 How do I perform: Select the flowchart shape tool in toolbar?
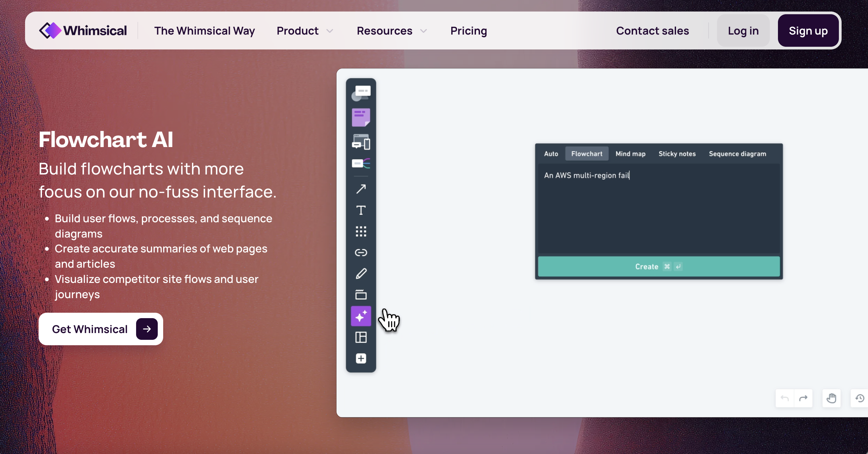361,93
